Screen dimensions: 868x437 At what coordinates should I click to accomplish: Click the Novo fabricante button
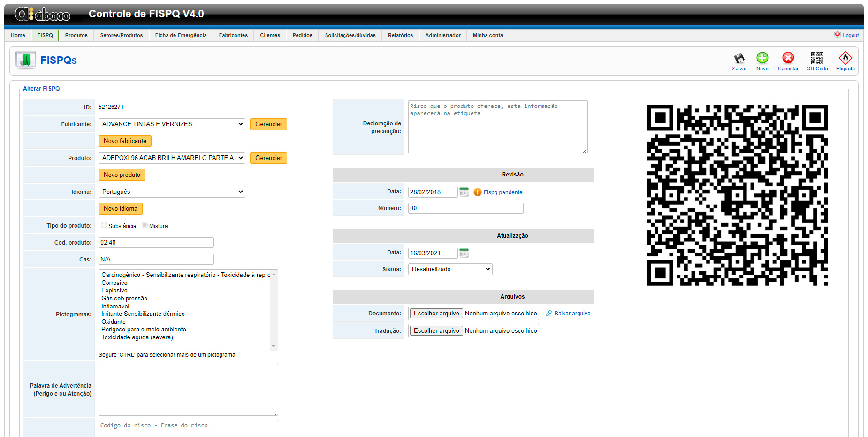click(x=125, y=141)
